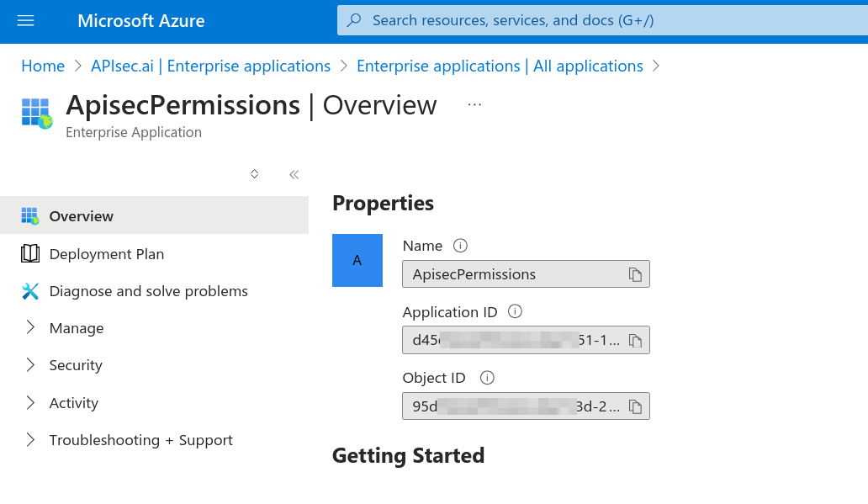Copy the application Name value
Screen dimensions: 868x504
tap(636, 274)
